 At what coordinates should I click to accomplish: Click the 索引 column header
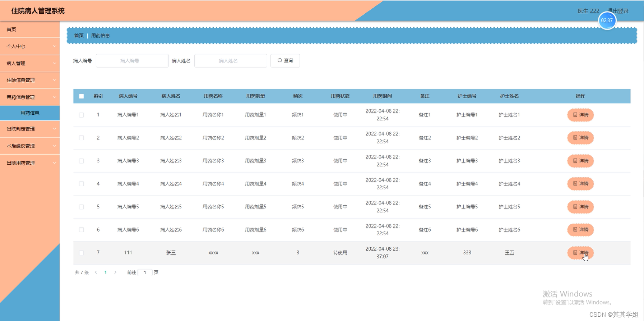(x=98, y=96)
